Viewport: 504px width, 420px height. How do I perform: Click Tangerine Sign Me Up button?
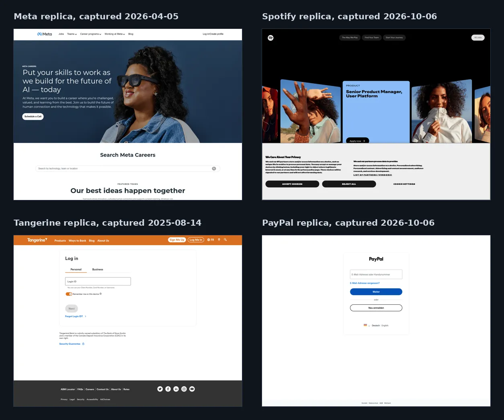(177, 240)
